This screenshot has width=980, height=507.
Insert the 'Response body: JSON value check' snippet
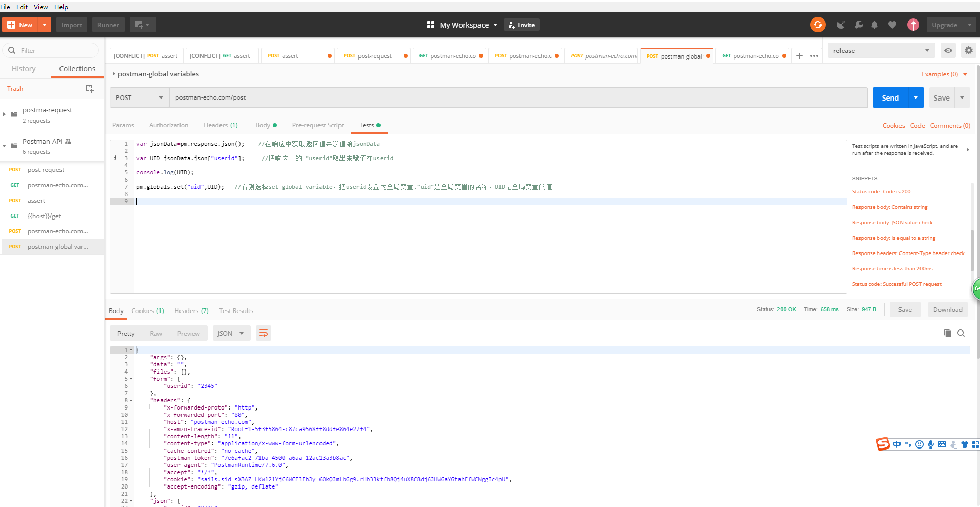(892, 223)
